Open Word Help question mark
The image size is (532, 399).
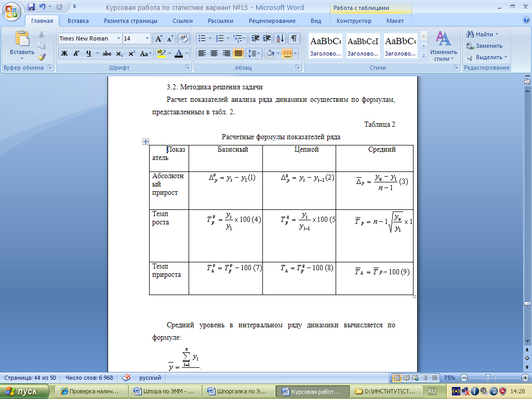[x=526, y=20]
